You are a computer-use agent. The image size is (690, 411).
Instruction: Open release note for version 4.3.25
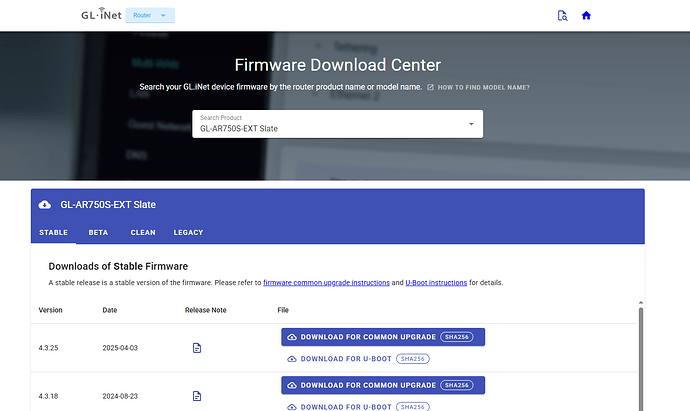(x=197, y=348)
